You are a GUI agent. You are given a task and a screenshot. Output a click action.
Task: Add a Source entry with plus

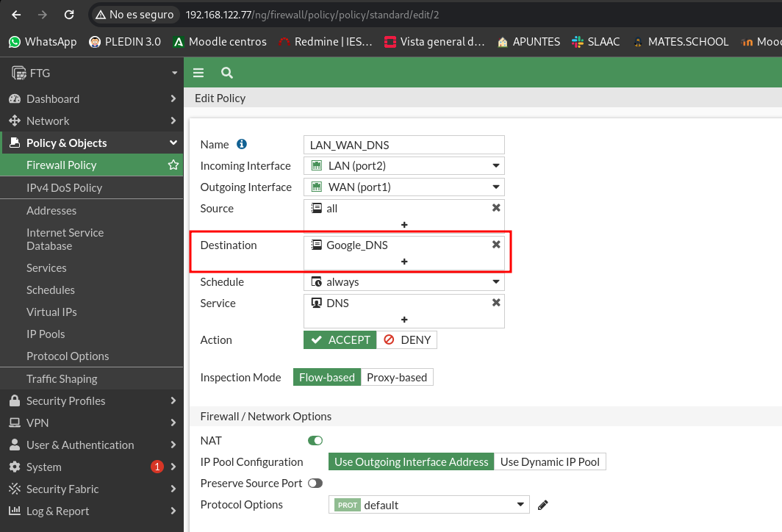pos(404,225)
